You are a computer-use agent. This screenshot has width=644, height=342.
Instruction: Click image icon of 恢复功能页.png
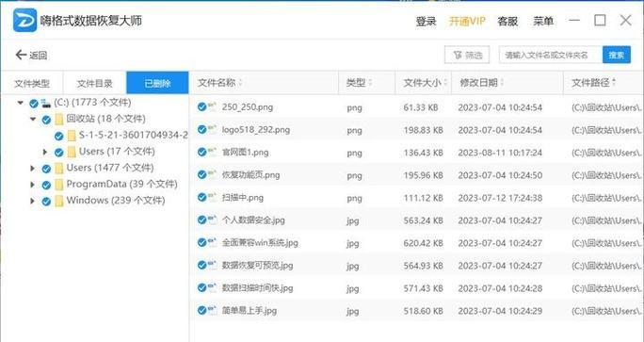click(x=213, y=174)
